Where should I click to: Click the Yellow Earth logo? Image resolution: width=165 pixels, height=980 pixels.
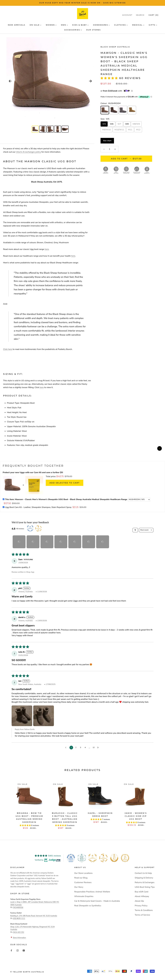click(82, 14)
